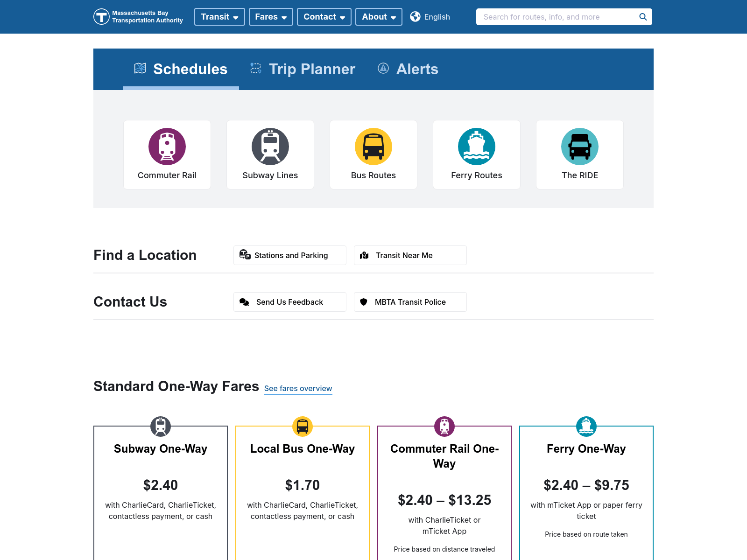Switch to the Alerts tab
Screen dimensions: 747x560
click(408, 69)
